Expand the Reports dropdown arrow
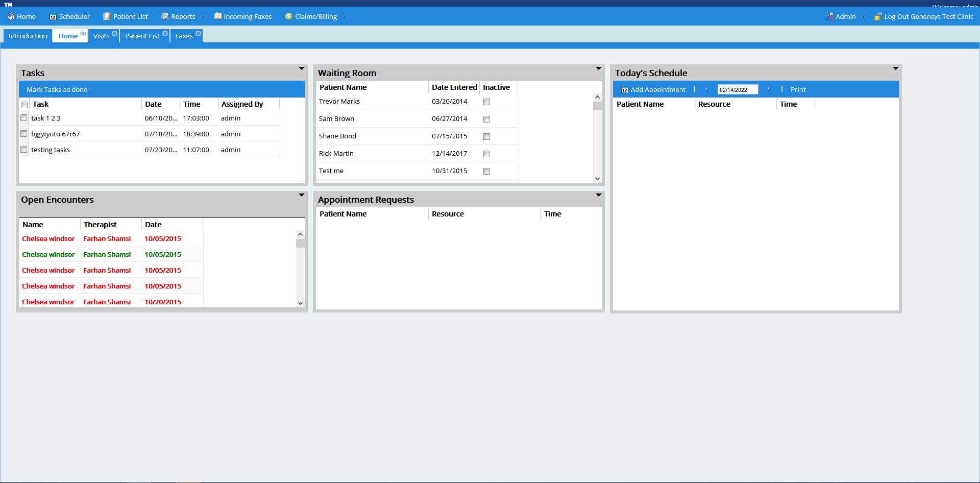Screen dimensions: 980x483 [x=203, y=16]
